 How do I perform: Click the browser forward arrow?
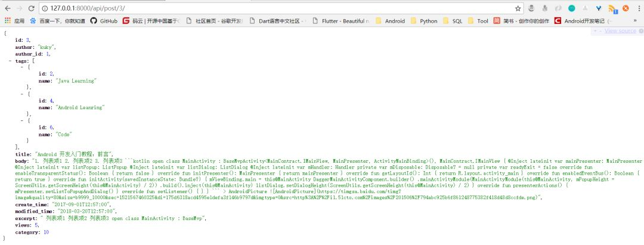click(19, 8)
